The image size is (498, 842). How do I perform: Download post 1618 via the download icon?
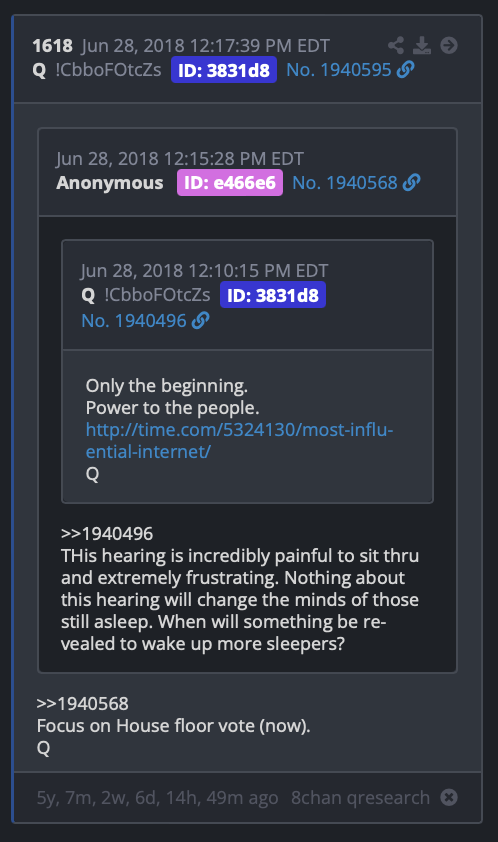coord(422,46)
